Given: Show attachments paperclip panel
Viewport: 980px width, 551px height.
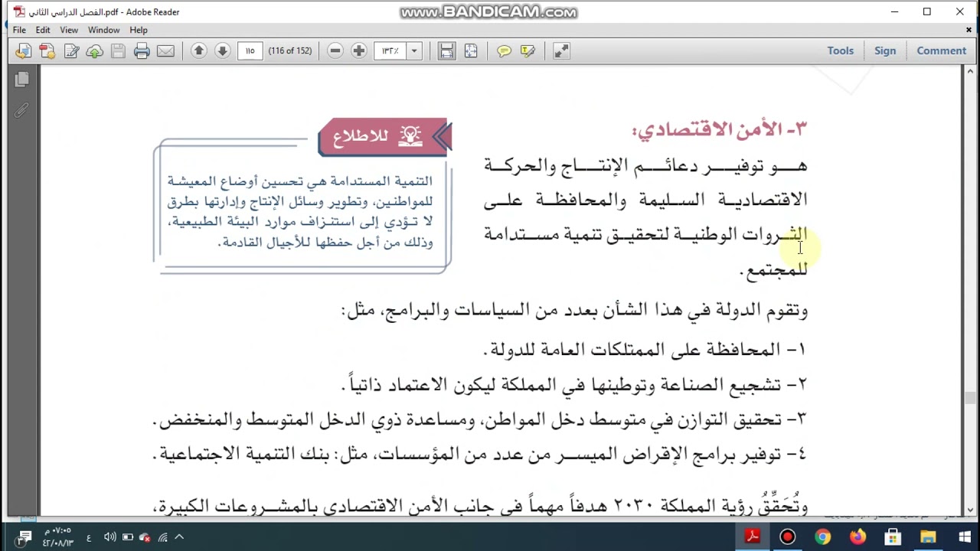Looking at the screenshot, I should 21,111.
